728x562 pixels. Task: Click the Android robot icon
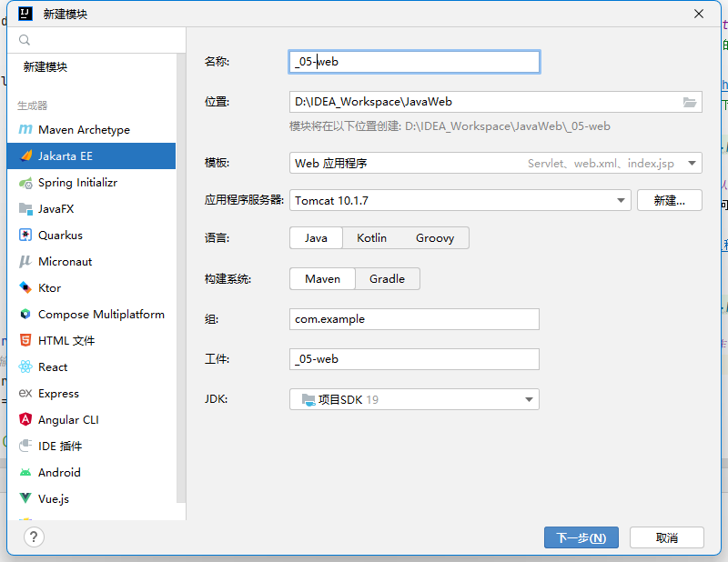tap(25, 473)
